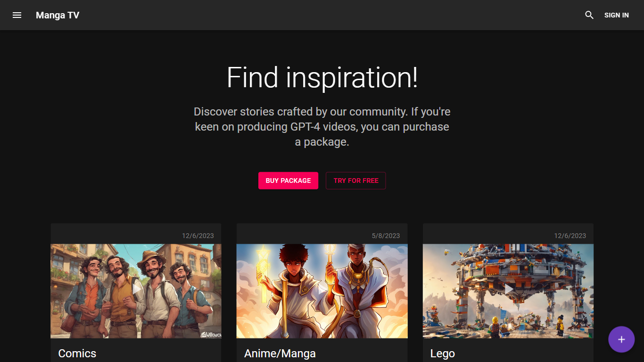Play the Comics video
Screen dimensions: 644x362
[x=136, y=288]
